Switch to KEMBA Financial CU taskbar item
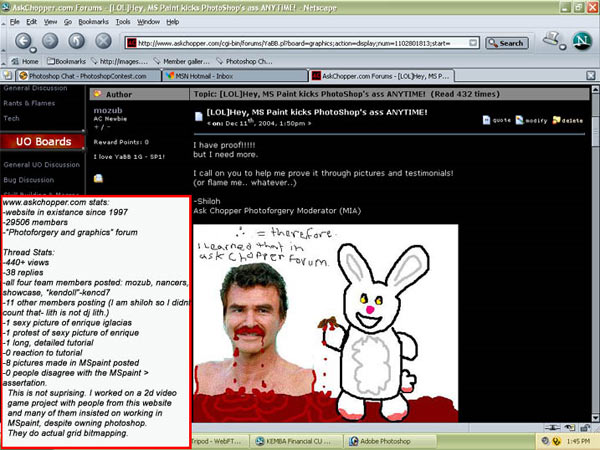Image resolution: width=600 pixels, height=450 pixels. [295, 441]
